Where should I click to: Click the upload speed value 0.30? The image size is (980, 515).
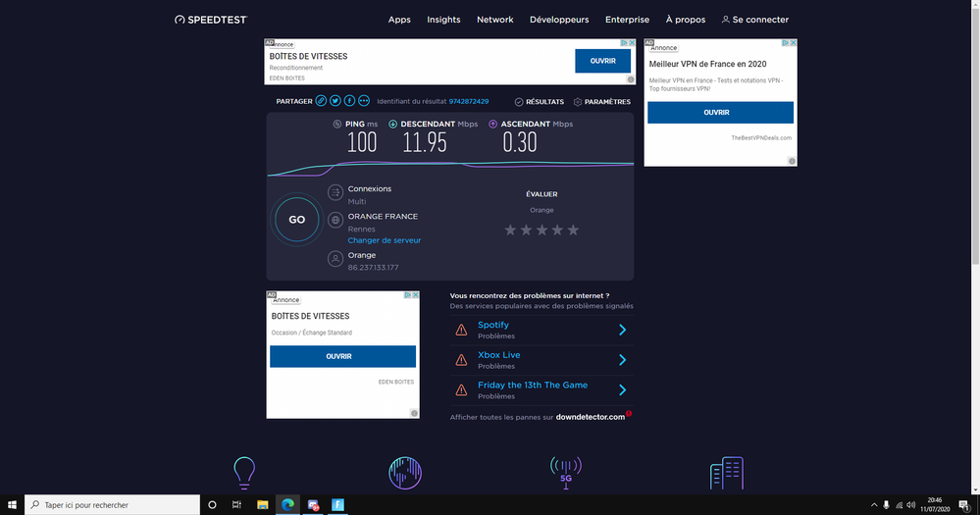pyautogui.click(x=519, y=142)
